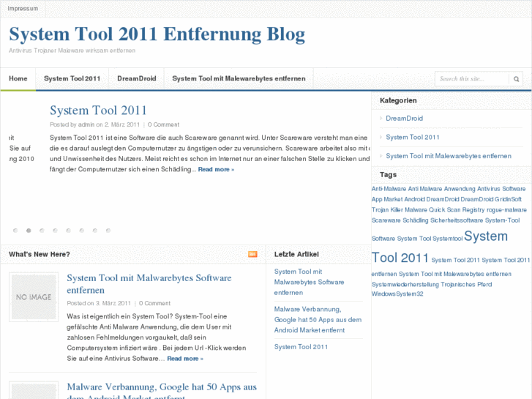Open the System Tool 2011 nav item

tap(72, 79)
